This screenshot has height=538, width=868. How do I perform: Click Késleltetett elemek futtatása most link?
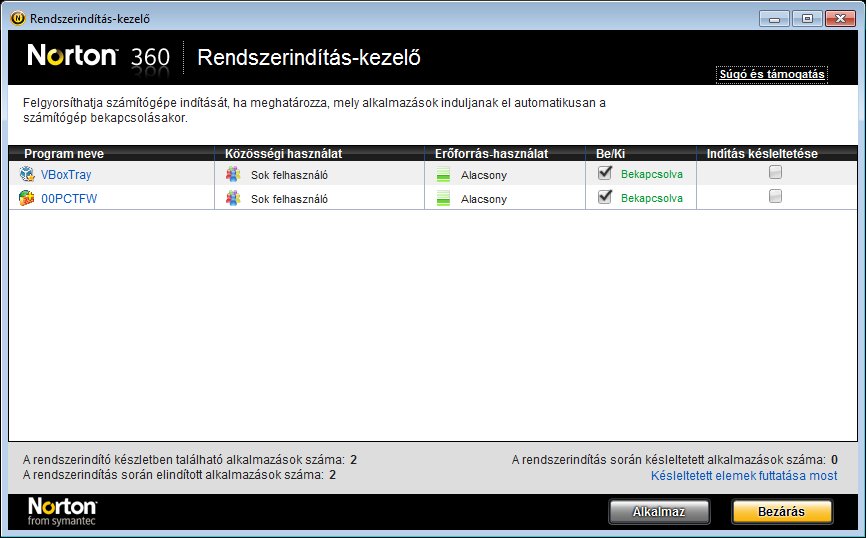743,475
